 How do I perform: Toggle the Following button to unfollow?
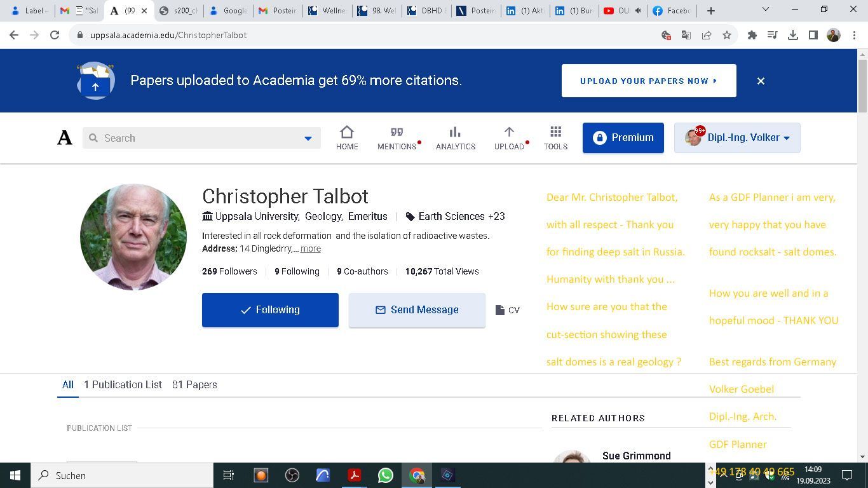(x=270, y=310)
